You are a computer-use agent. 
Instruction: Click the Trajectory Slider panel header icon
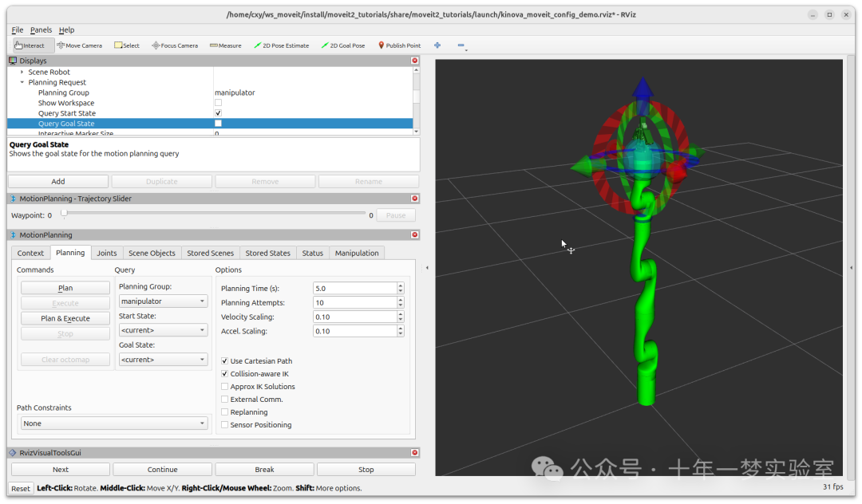pos(14,199)
